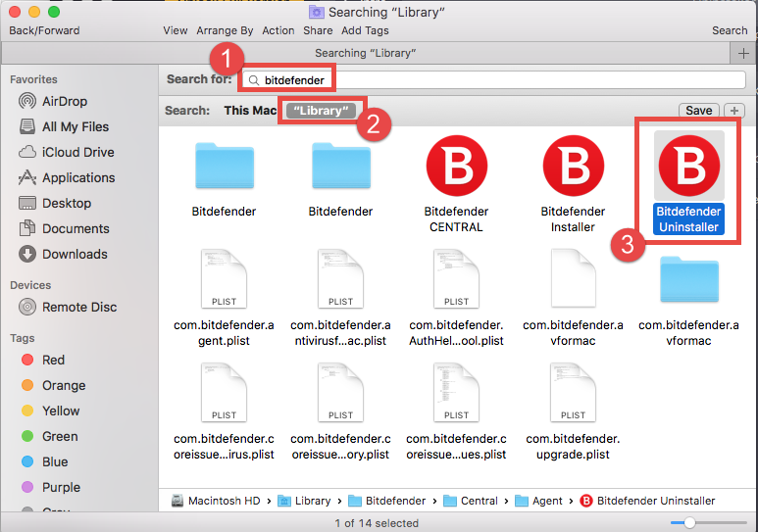
Task: Select com.bitdefender.agent.plist file
Action: coord(225,279)
